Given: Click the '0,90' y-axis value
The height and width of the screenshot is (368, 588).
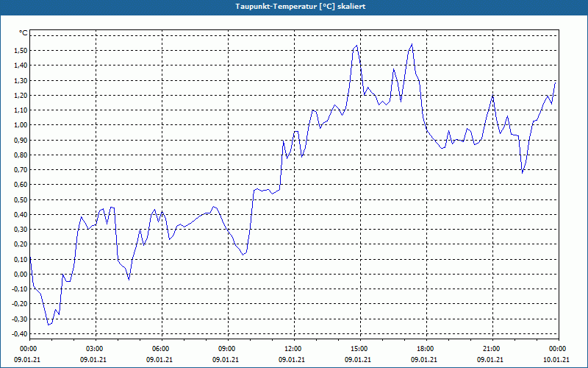Looking at the screenshot, I should [21, 140].
